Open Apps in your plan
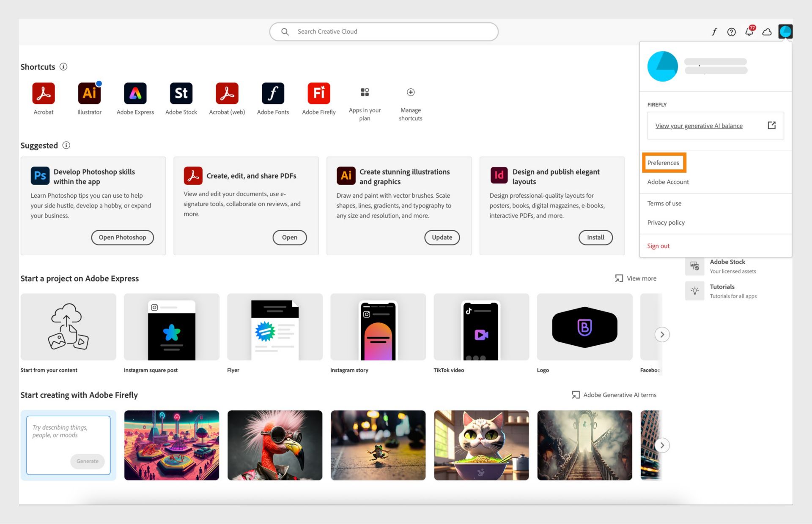The width and height of the screenshot is (812, 524). click(x=365, y=92)
